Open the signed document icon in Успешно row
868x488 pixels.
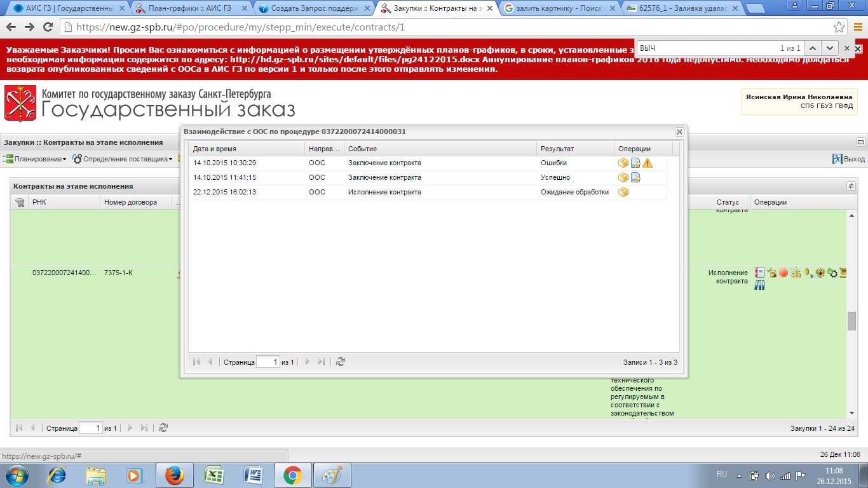[x=635, y=178]
